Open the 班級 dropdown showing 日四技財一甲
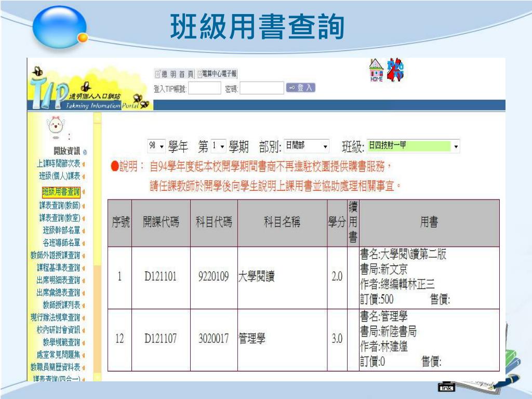Viewport: 532px width, 399px height. click(413, 146)
